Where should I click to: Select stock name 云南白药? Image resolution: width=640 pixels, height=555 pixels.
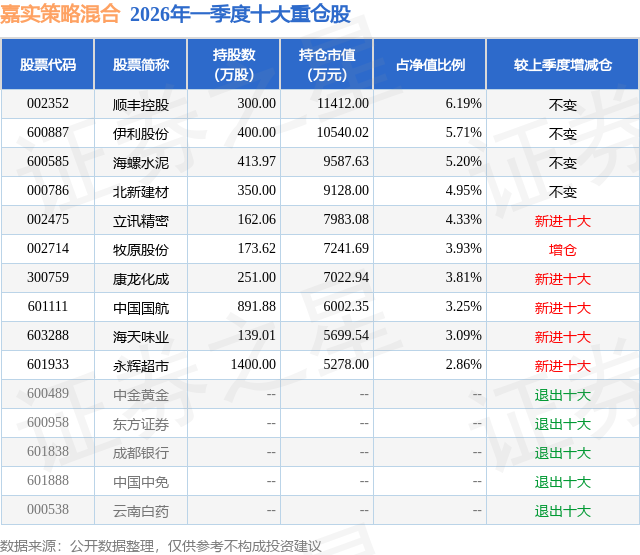click(141, 511)
